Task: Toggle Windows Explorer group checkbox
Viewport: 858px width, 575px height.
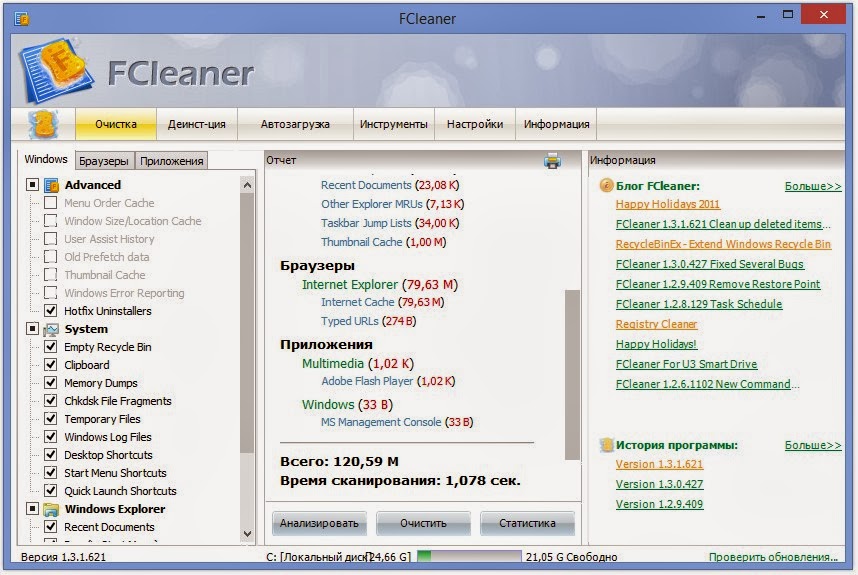Action: coord(32,509)
